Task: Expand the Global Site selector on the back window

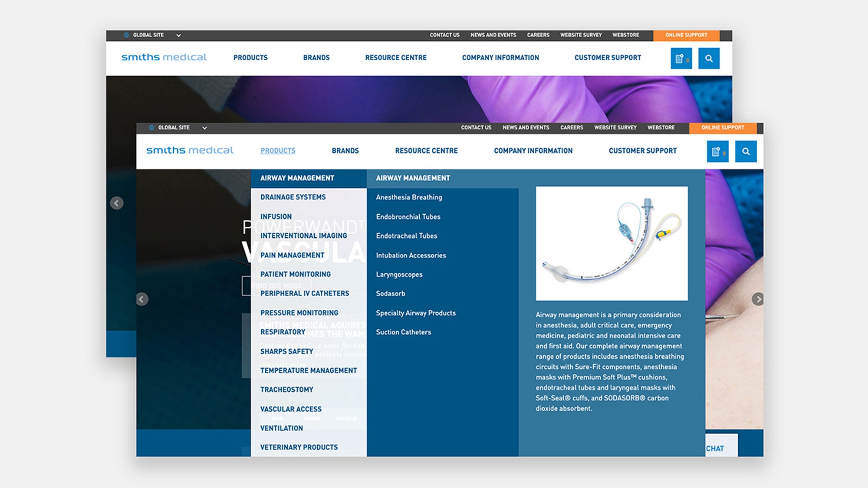Action: pos(178,35)
